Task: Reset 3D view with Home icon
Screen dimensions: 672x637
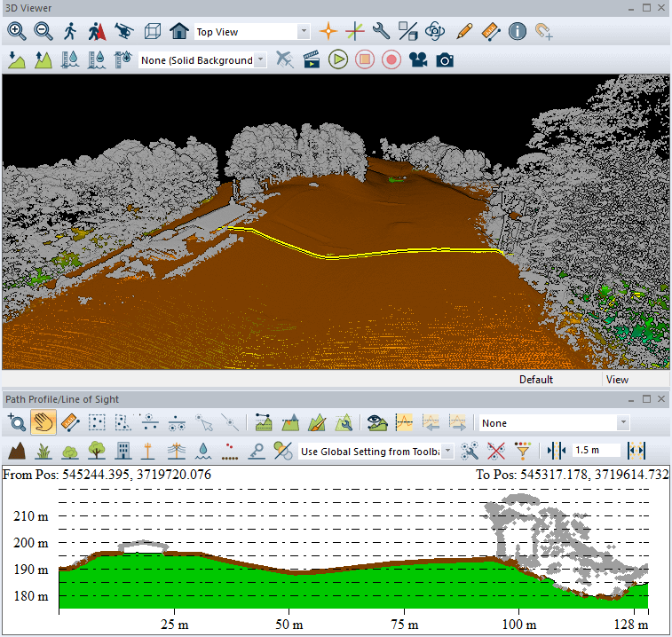Action: [178, 32]
